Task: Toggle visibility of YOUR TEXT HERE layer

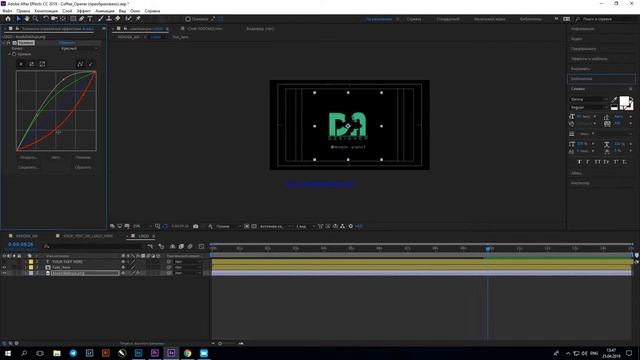Action: 4,262
